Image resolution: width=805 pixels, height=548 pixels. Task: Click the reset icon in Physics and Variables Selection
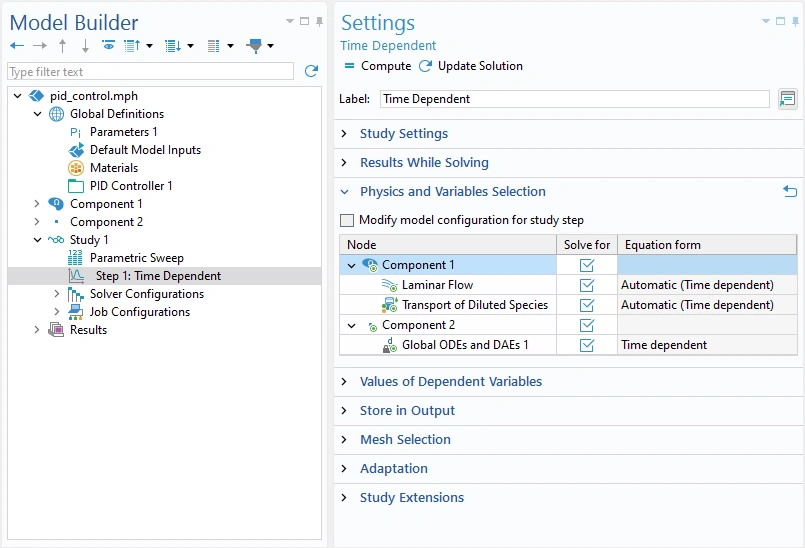click(790, 191)
